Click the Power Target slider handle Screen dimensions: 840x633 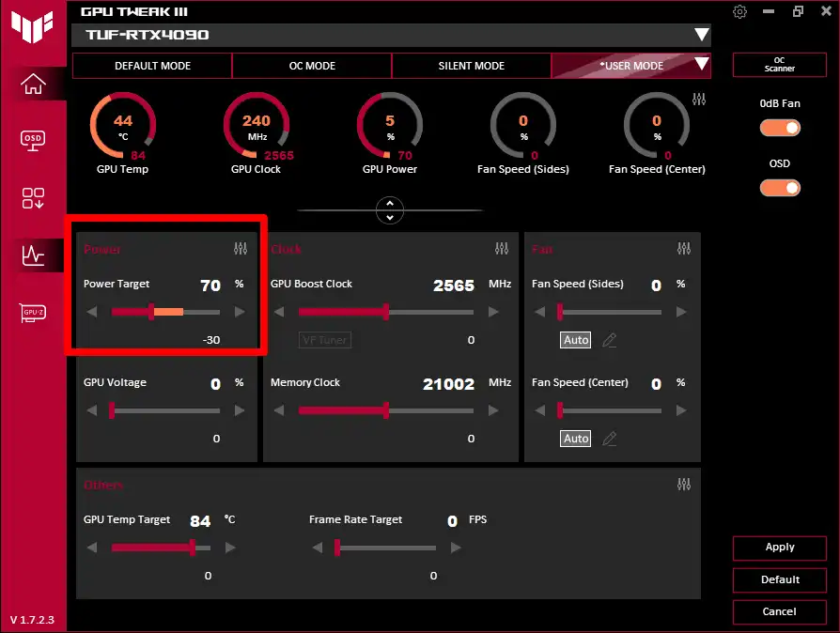151,312
